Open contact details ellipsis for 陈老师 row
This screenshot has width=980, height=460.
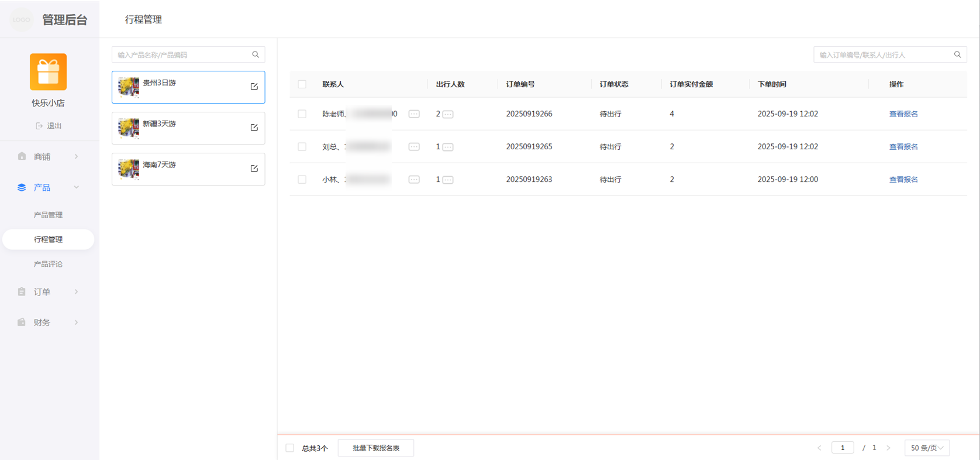(x=414, y=114)
